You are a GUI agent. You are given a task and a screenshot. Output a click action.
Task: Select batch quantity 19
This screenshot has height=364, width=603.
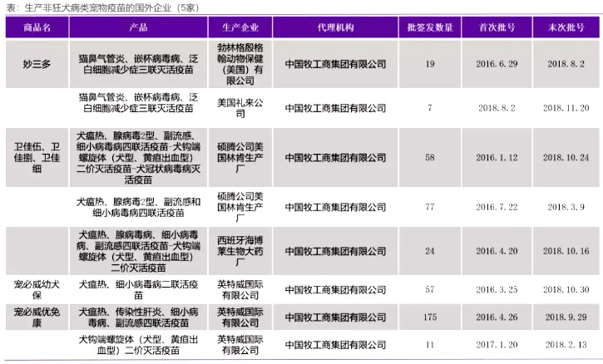pos(430,64)
